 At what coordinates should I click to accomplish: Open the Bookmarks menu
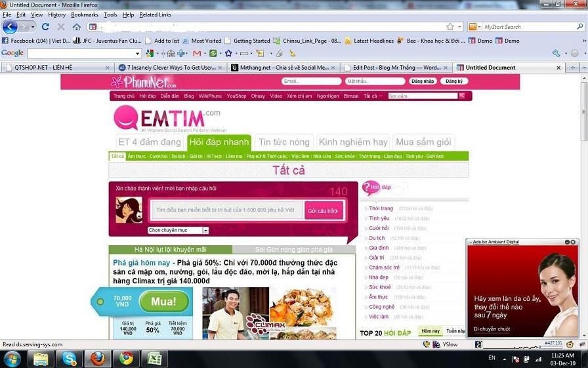click(x=85, y=14)
